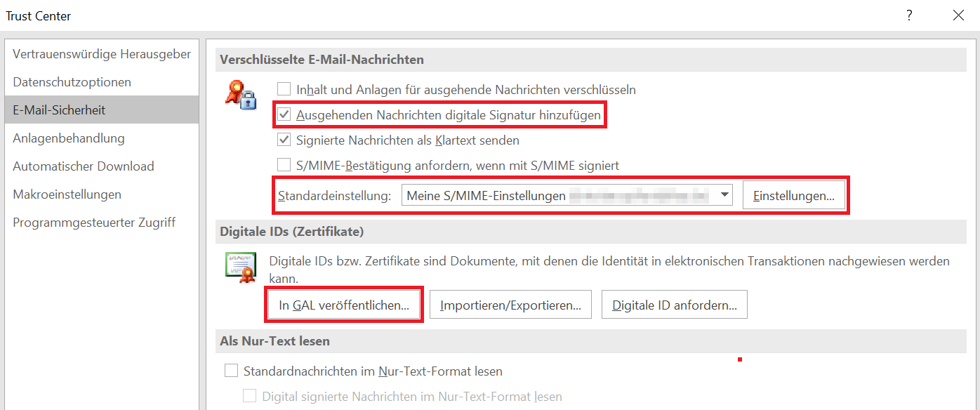Go to Automatischer Download settings
This screenshot has height=410, width=980.
[84, 166]
